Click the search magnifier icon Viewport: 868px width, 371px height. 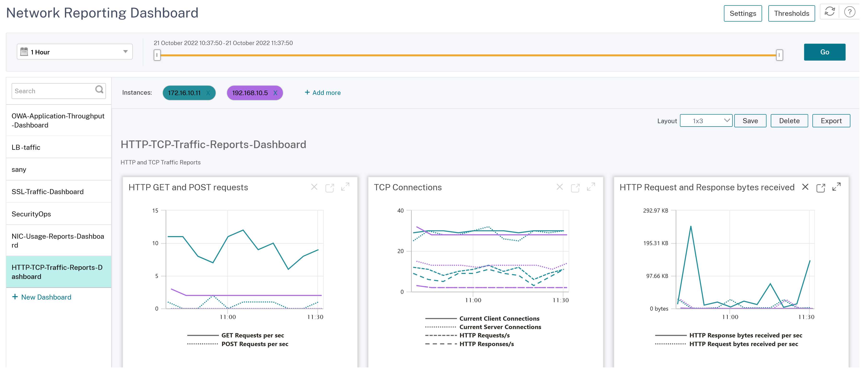(x=99, y=90)
